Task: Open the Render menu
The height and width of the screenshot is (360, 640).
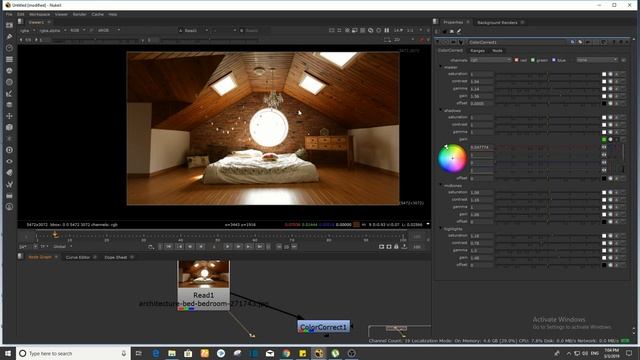Action: [79, 14]
